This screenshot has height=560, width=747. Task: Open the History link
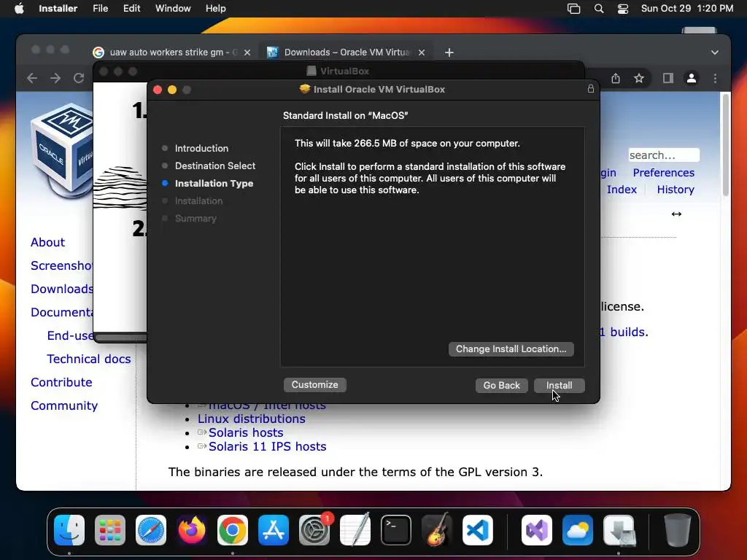click(676, 190)
